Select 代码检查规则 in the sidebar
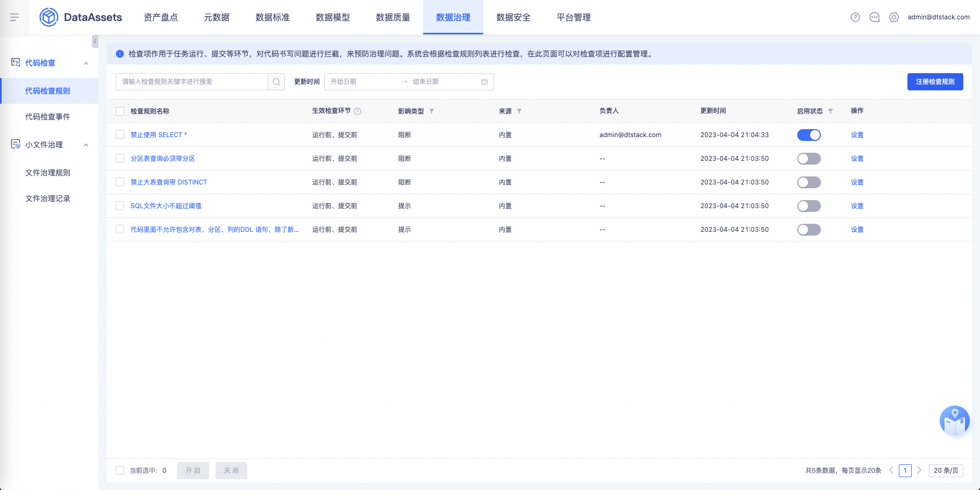 tap(49, 91)
